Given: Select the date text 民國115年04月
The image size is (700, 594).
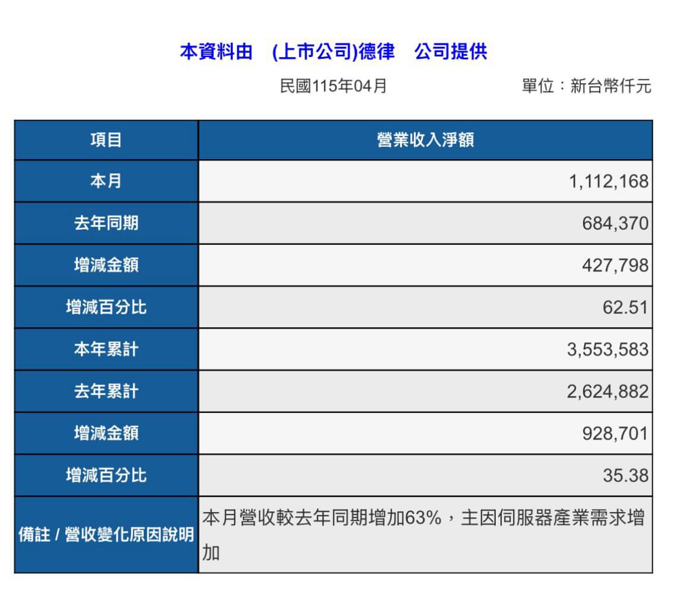Looking at the screenshot, I should [333, 86].
